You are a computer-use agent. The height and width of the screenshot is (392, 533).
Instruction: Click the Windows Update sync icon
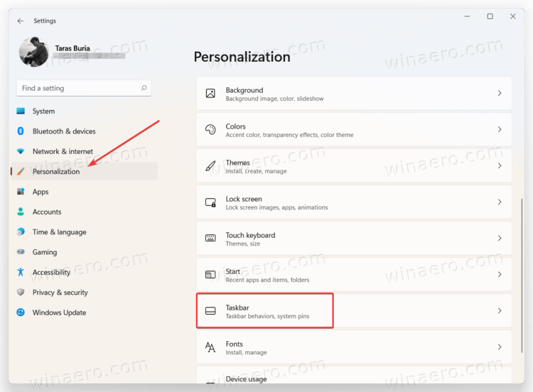click(21, 312)
